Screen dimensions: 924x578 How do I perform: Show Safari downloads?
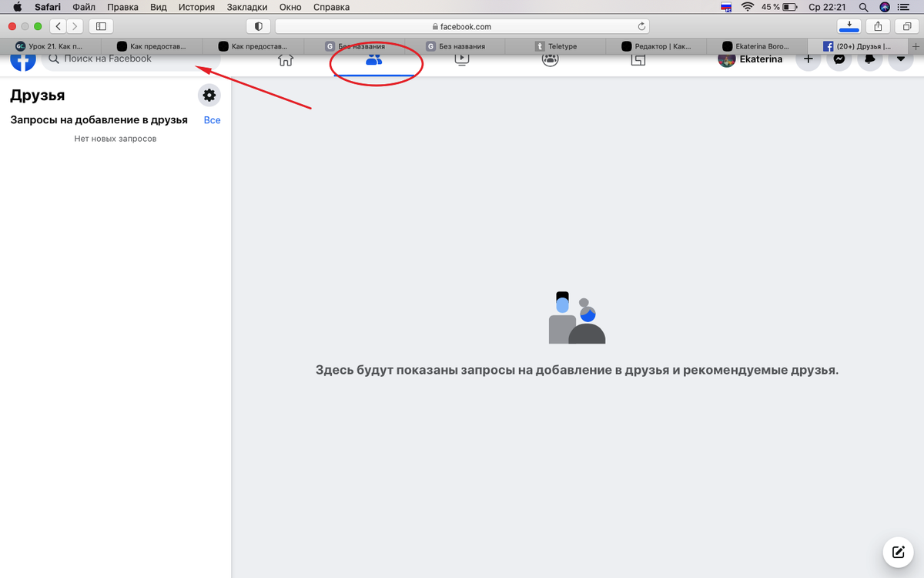click(849, 26)
